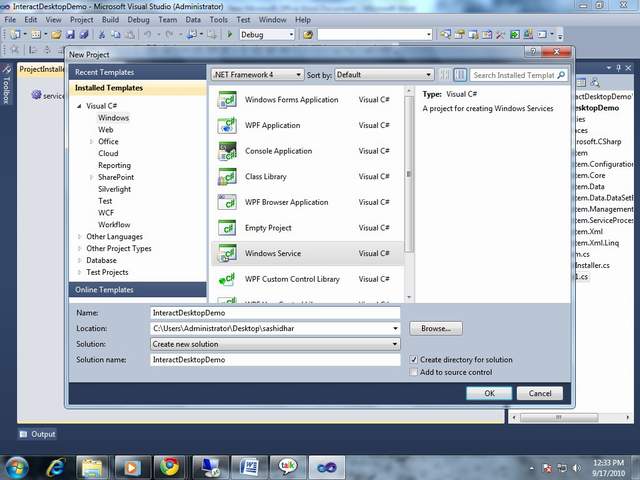Screen dimensions: 640x480
Task: Expand the Office template node
Action: tap(91, 142)
